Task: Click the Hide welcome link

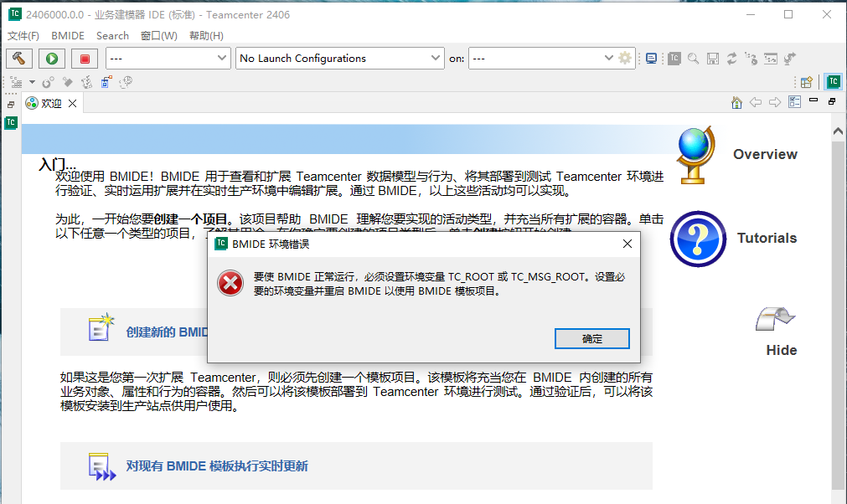Action: click(777, 332)
